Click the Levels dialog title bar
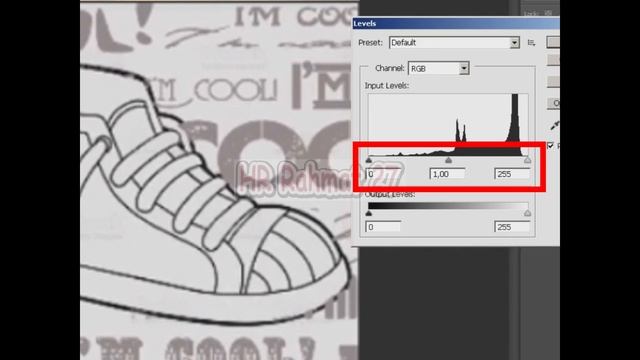640x360 pixels. click(x=456, y=24)
